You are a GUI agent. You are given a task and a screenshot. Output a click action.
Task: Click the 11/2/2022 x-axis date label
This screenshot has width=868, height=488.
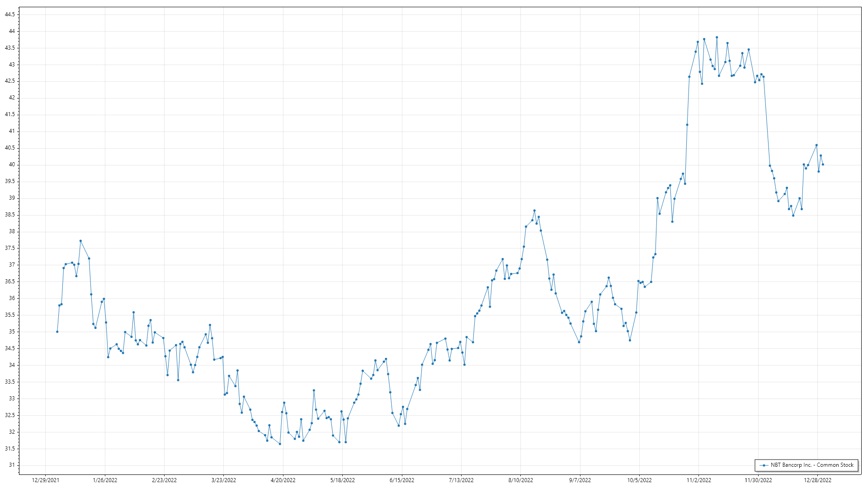698,480
